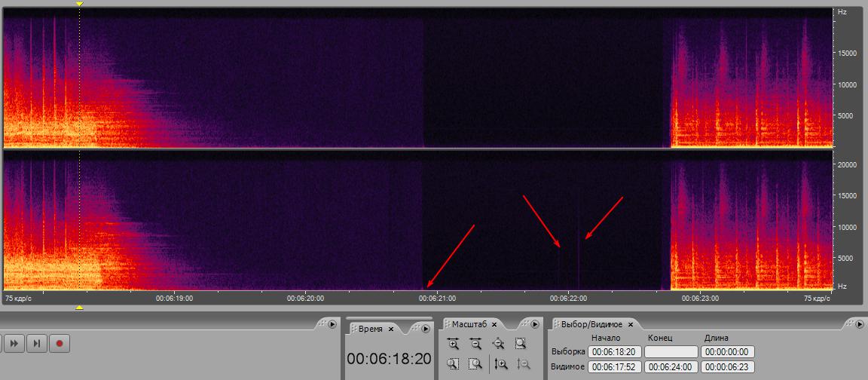Screen dimensions: 868x380
Task: Edit Видимое Конец field 00:06:24:00
Action: (x=671, y=366)
